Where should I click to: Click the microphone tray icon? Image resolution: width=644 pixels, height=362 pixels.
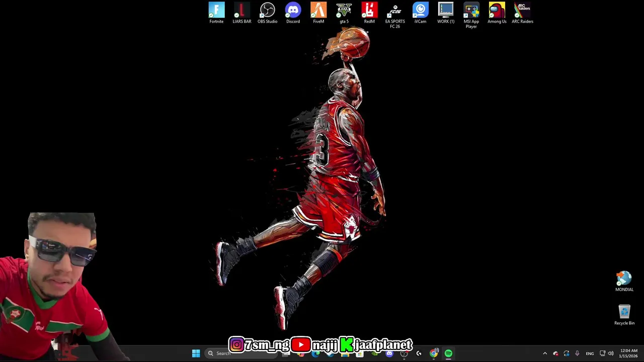tap(577, 353)
